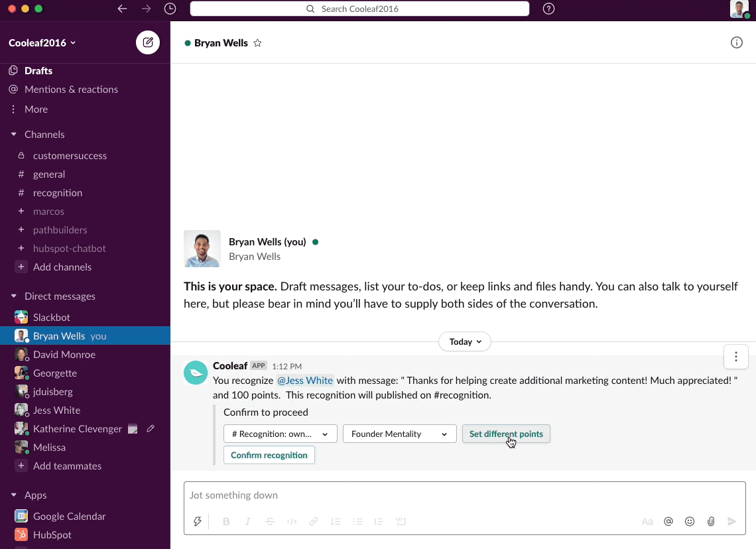Insert a link in the composer
The image size is (756, 549).
314,522
